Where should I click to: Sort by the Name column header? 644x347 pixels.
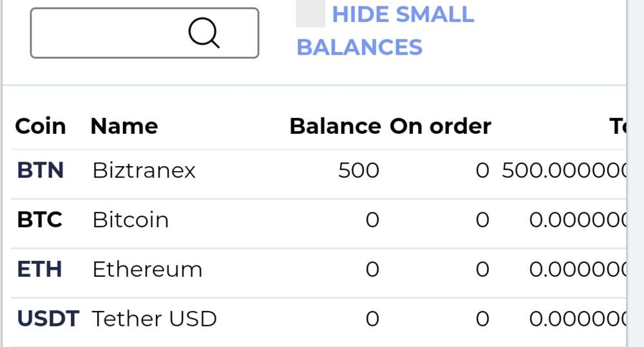tap(124, 126)
